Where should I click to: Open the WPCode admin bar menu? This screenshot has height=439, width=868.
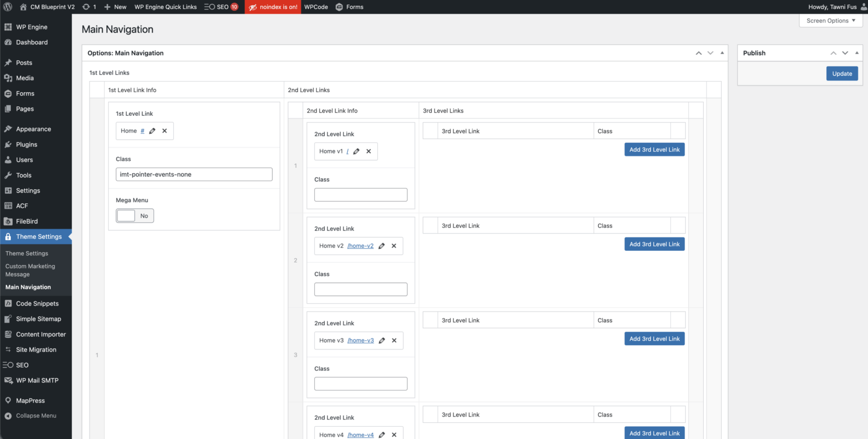316,7
